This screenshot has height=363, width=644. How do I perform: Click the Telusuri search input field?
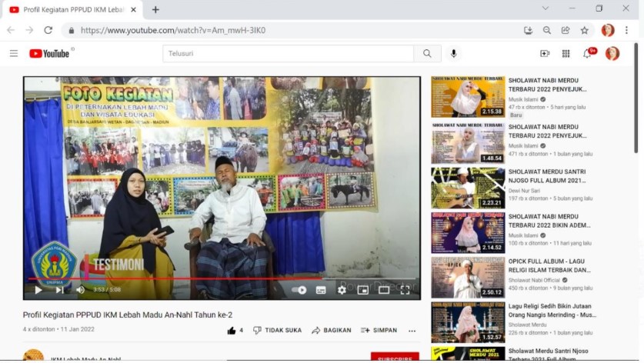(x=288, y=54)
